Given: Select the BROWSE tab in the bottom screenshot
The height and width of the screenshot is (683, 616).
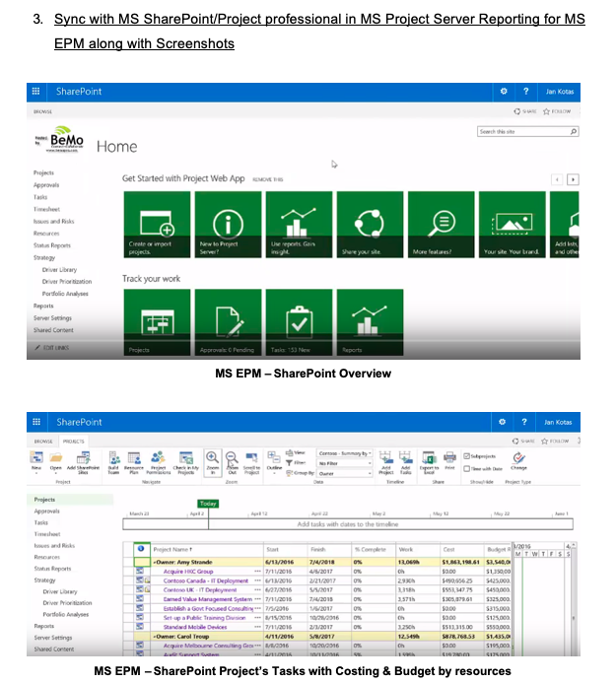Looking at the screenshot, I should pyautogui.click(x=43, y=442).
